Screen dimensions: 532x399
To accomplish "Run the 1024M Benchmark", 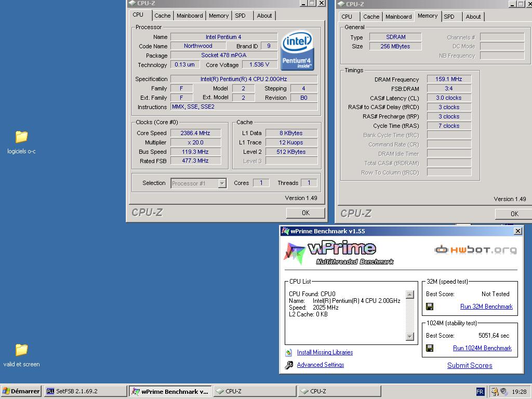I will tap(482, 348).
